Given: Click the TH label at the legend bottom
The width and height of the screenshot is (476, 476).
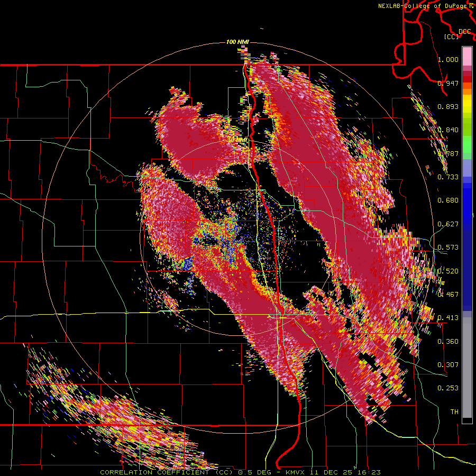Looking at the screenshot, I should coord(454,411).
